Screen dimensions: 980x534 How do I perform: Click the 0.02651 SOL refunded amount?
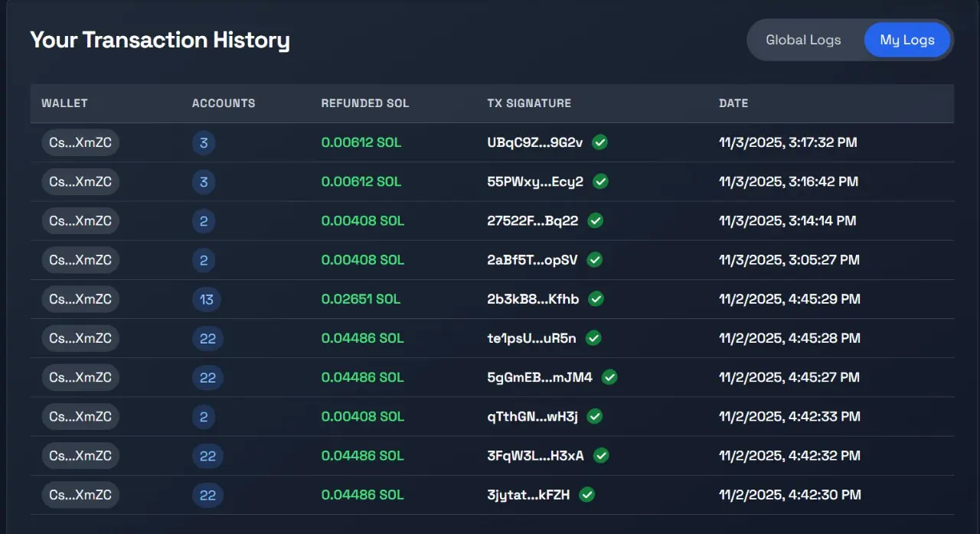point(361,299)
